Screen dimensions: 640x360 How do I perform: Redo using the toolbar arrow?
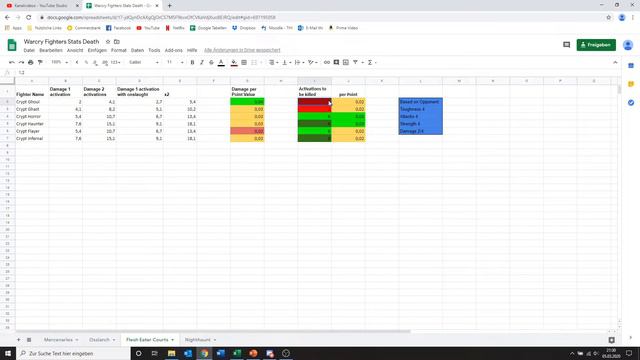coord(21,62)
